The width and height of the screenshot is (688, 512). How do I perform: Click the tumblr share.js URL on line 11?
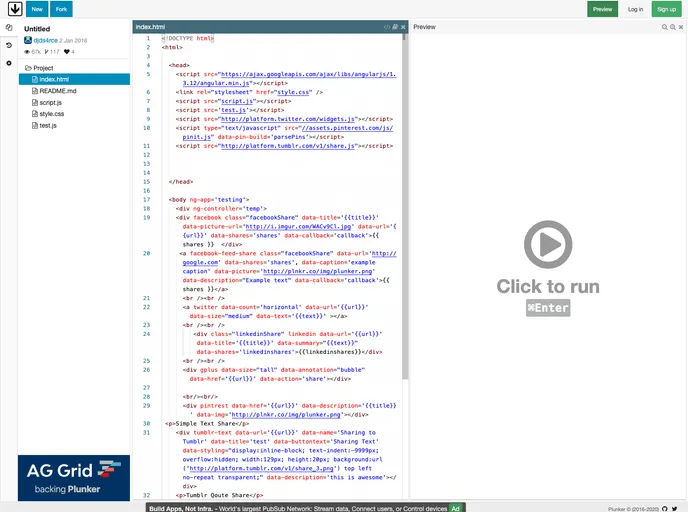tap(287, 146)
